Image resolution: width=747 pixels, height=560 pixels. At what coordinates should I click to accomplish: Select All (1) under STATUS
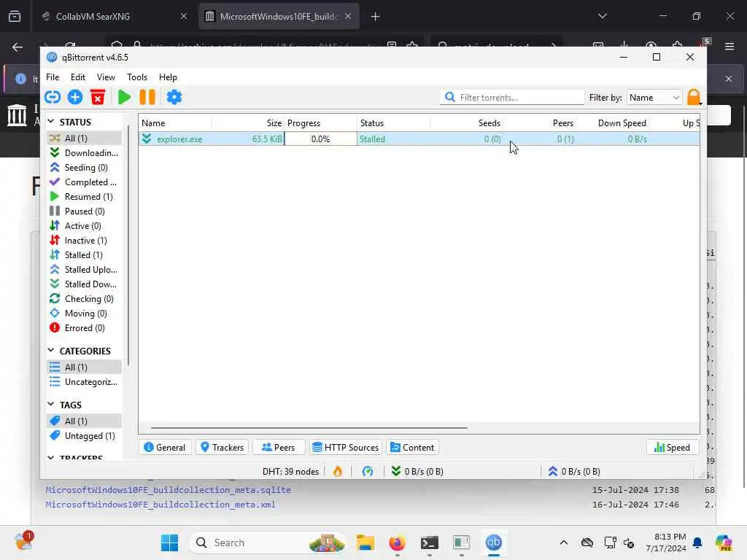(84, 138)
